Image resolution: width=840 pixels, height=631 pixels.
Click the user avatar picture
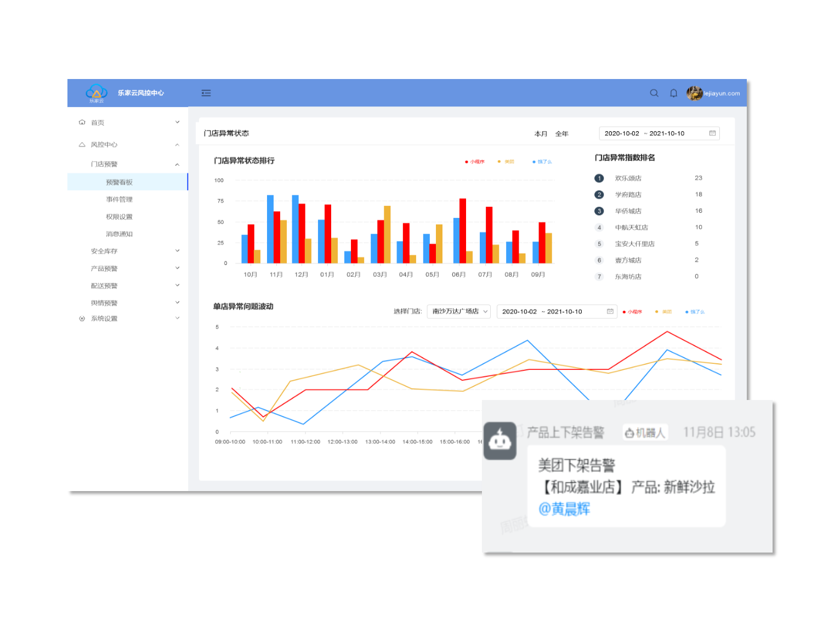[694, 93]
